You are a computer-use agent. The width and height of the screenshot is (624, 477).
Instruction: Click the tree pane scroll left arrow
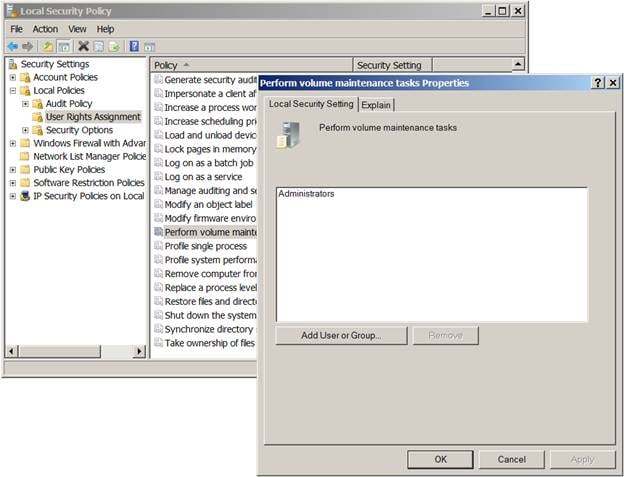tap(12, 351)
